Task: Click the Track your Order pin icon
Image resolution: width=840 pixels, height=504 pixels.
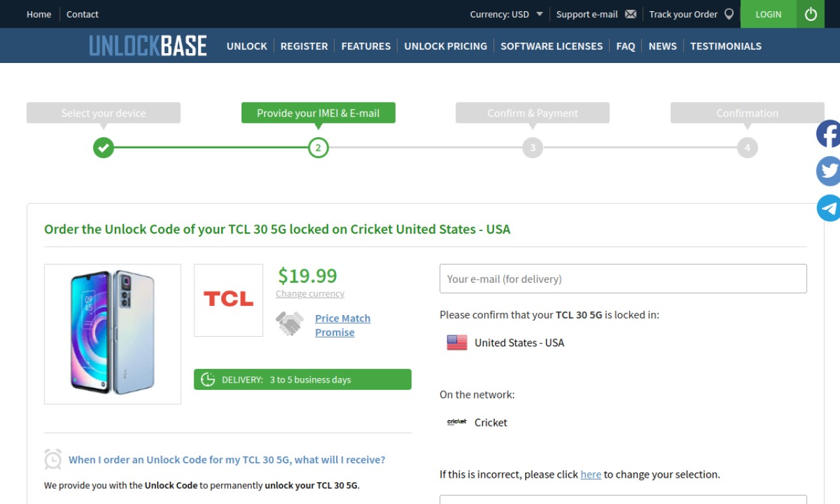Action: point(728,14)
